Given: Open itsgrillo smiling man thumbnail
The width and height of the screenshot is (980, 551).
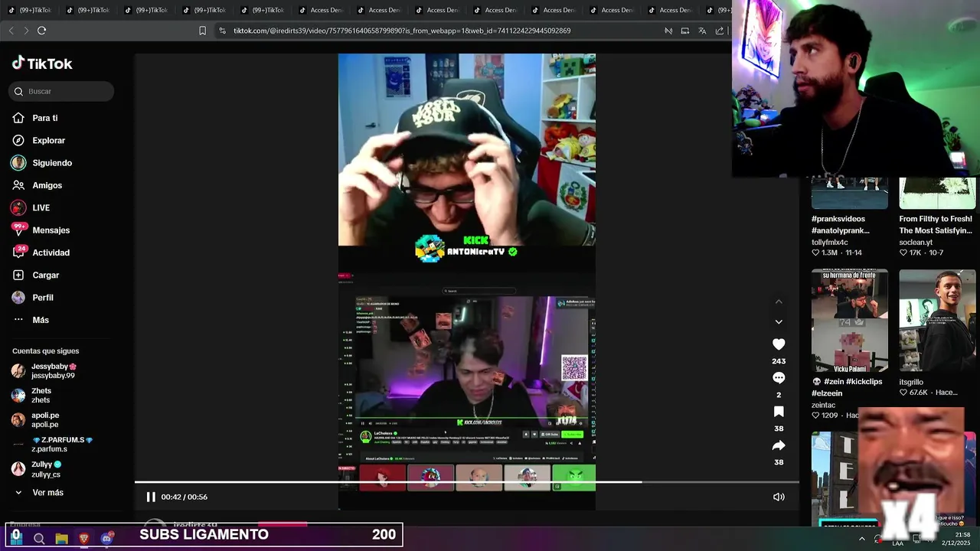Looking at the screenshot, I should point(937,320).
